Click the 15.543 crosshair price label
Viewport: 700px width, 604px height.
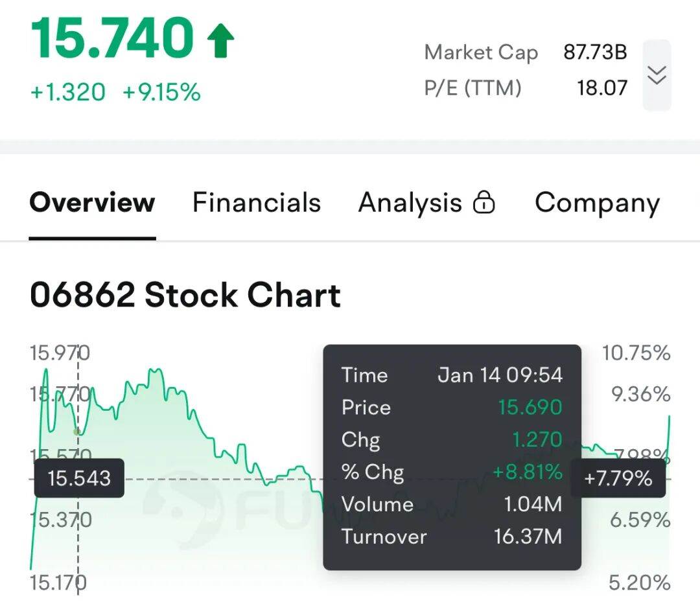pyautogui.click(x=79, y=479)
